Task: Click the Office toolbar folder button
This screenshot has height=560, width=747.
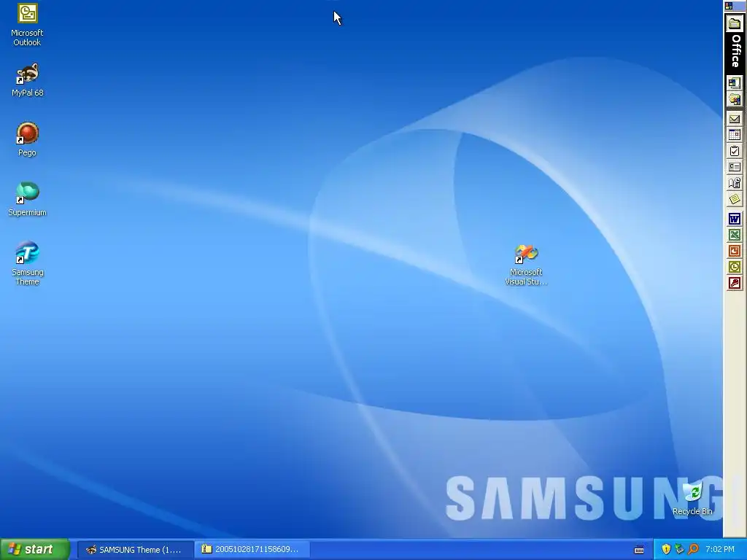Action: tap(735, 23)
